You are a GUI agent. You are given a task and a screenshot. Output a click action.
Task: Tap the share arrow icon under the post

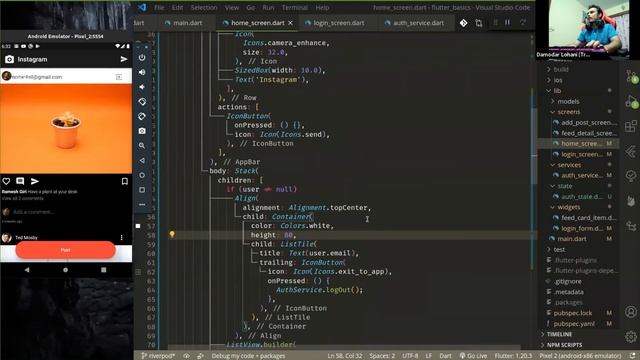point(35,181)
